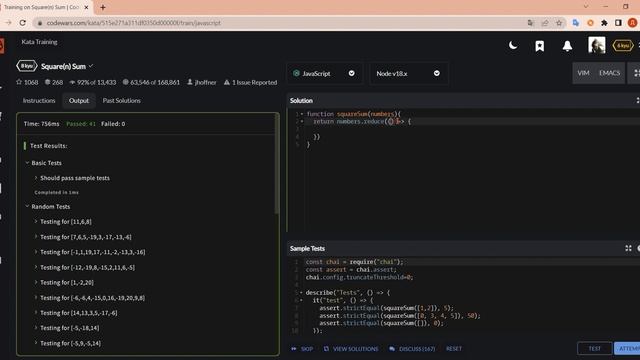640x360 pixels.
Task: Reload the page in the browser
Action: click(x=23, y=23)
